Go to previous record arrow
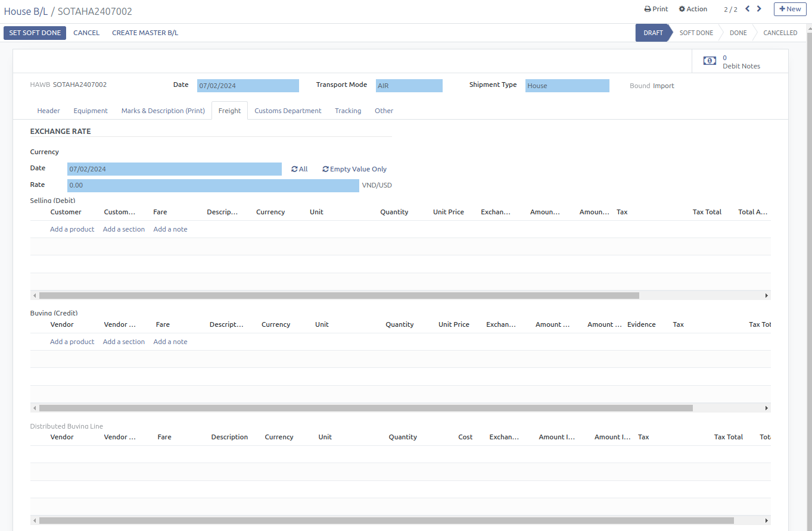The height and width of the screenshot is (531, 812). click(747, 9)
